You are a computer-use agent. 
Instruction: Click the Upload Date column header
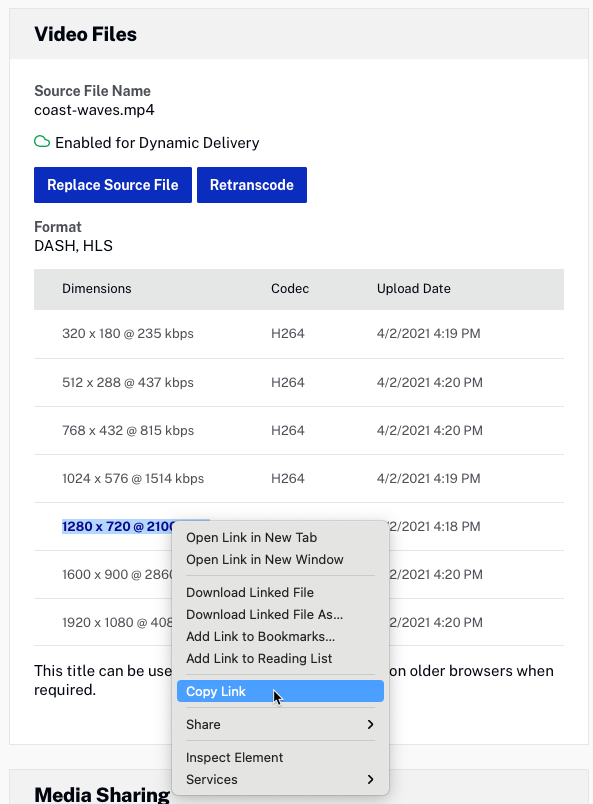pyautogui.click(x=413, y=289)
